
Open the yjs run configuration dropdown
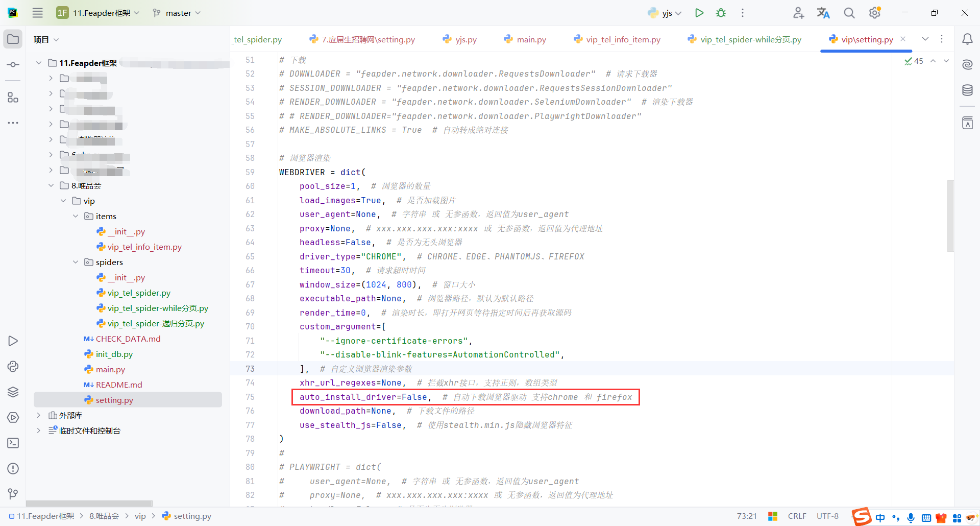(664, 13)
